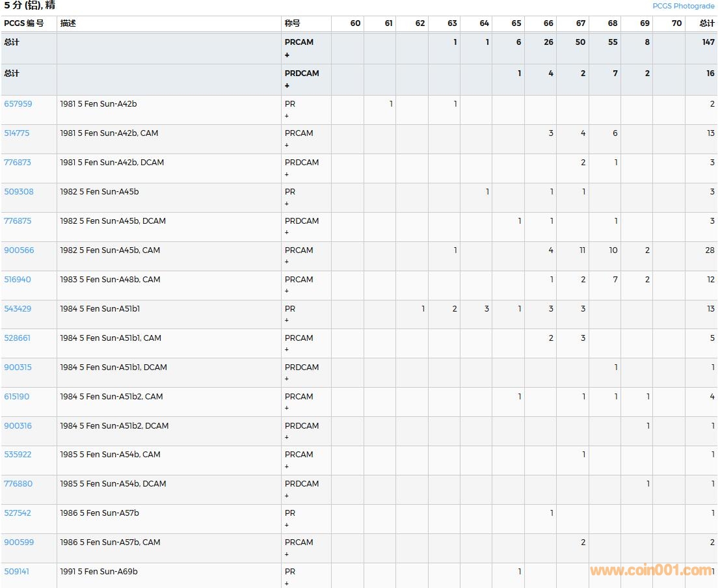
Task: Open PCGS number 615190
Action: 17,397
